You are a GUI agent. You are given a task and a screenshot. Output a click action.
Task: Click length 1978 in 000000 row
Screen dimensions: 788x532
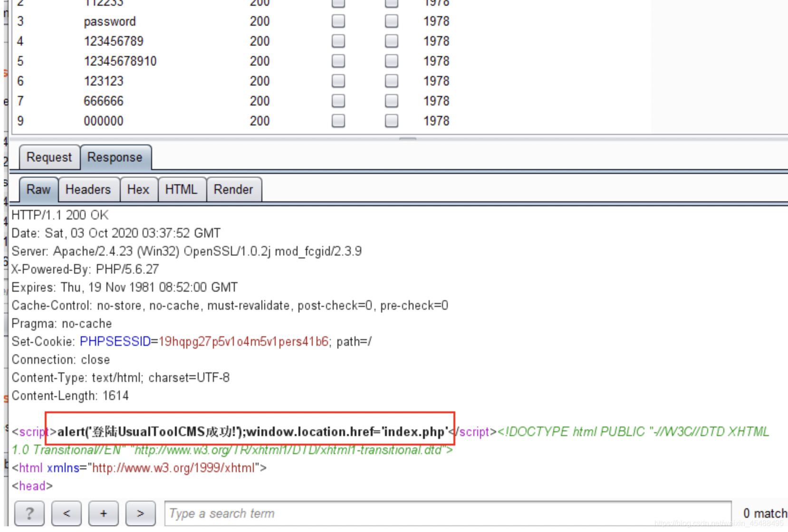coord(436,121)
